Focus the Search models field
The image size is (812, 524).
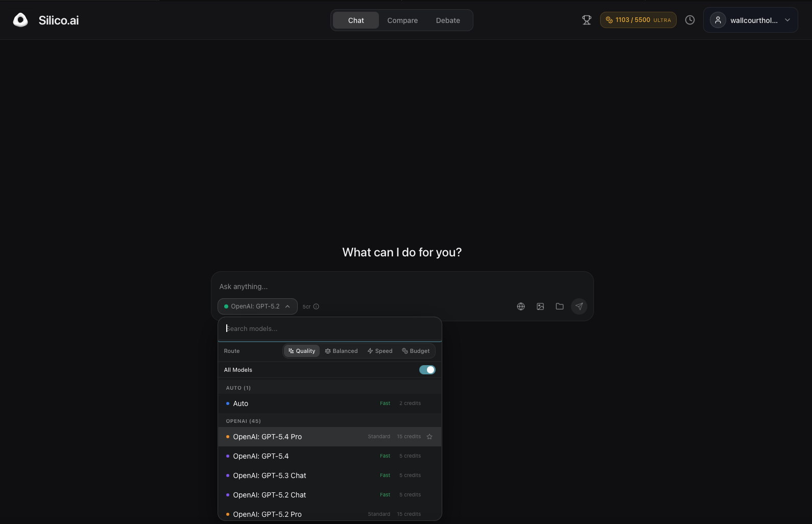point(330,329)
